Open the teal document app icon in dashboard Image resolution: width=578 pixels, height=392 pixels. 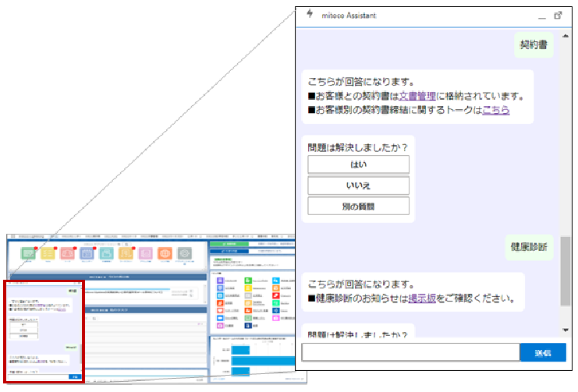tap(106, 253)
